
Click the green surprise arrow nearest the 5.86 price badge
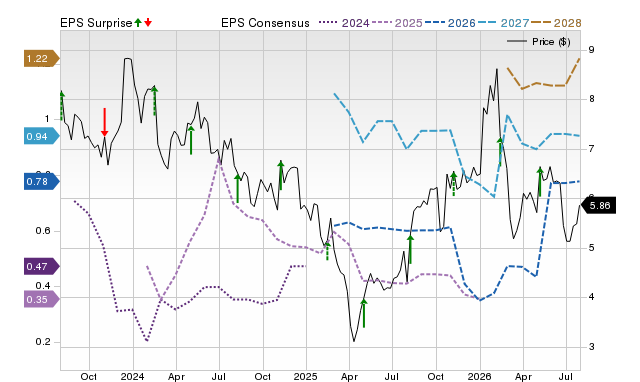[x=540, y=182]
